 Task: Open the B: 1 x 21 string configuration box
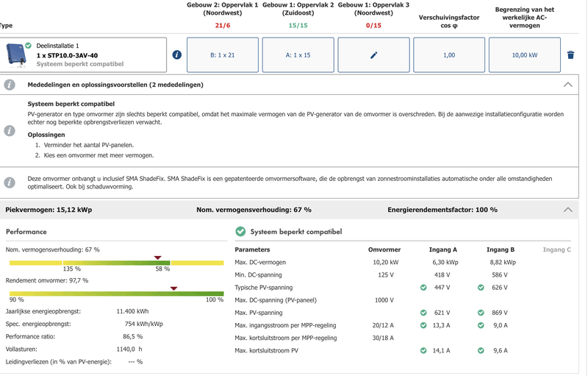[223, 55]
